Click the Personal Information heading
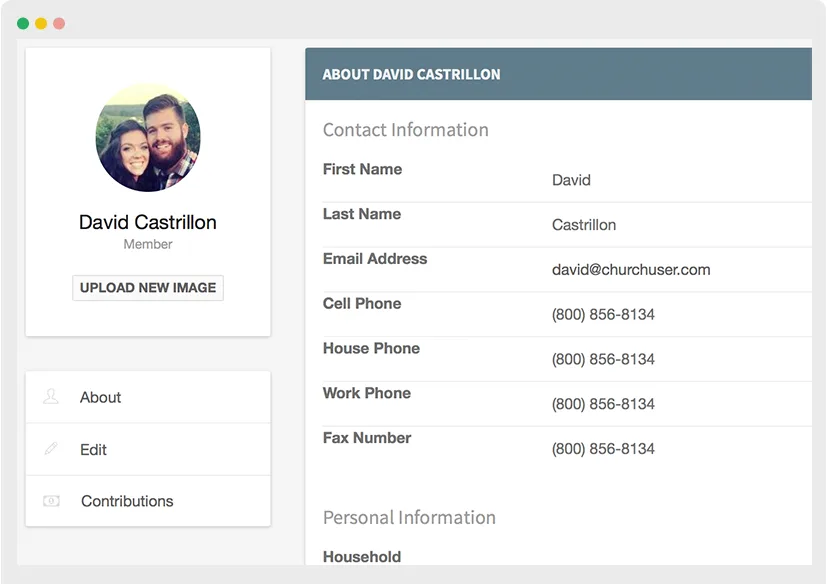The image size is (827, 584). (x=409, y=518)
